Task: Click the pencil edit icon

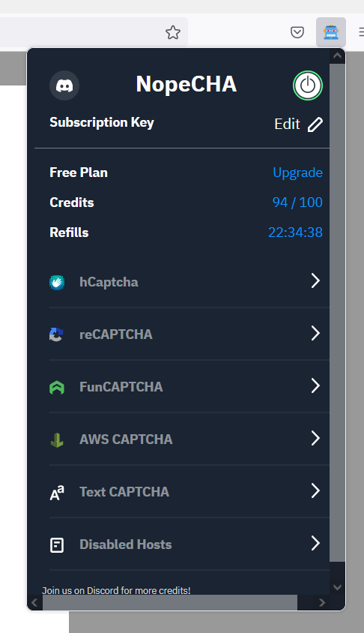Action: click(x=315, y=124)
